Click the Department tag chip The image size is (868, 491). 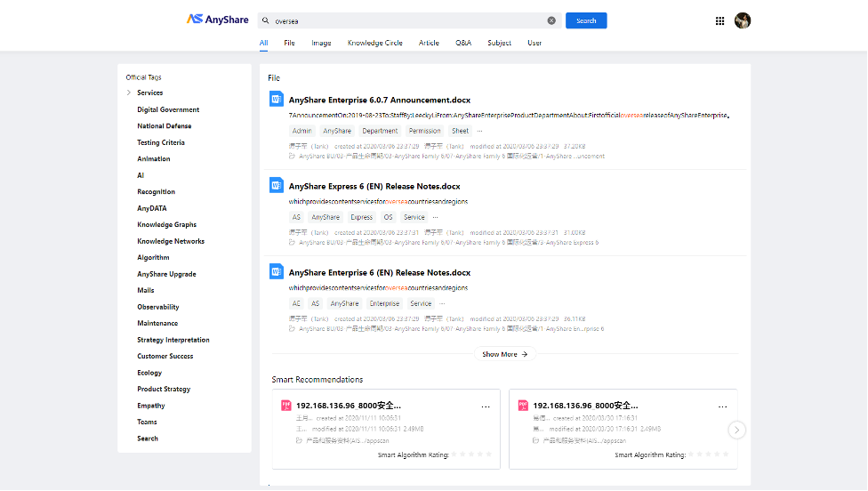(x=380, y=131)
